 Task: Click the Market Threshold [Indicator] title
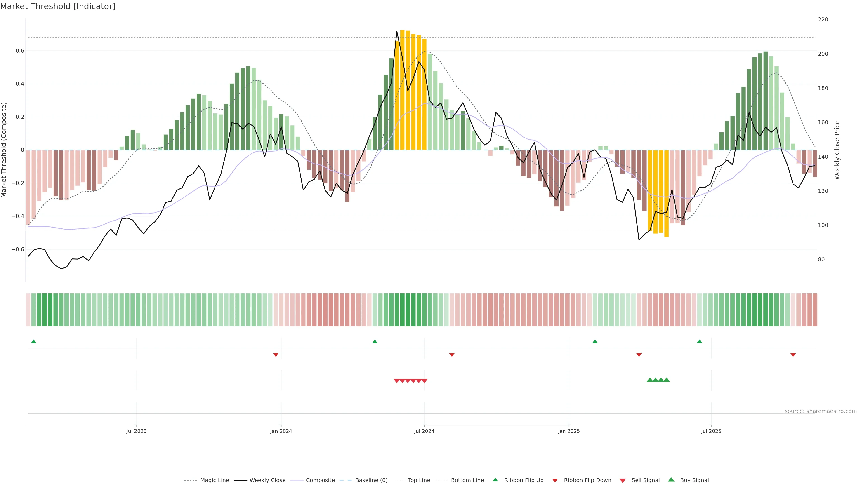(58, 6)
